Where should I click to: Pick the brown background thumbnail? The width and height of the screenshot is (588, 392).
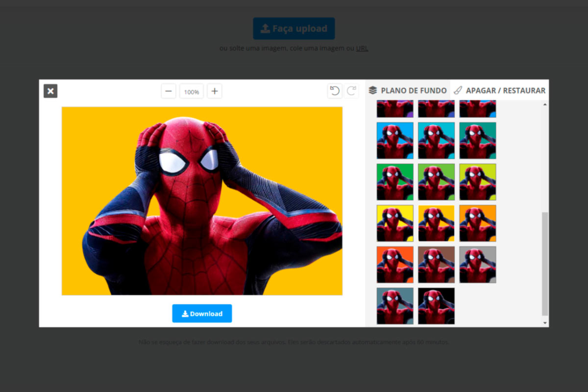coord(437,265)
